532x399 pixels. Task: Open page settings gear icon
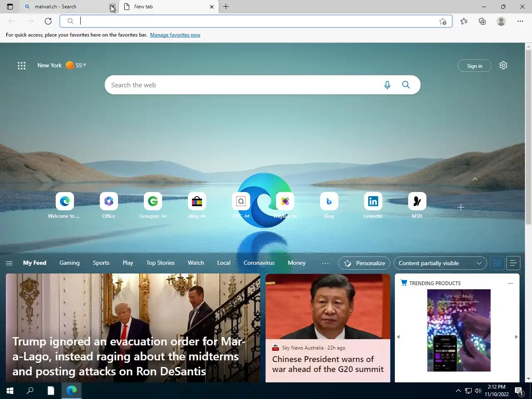503,65
